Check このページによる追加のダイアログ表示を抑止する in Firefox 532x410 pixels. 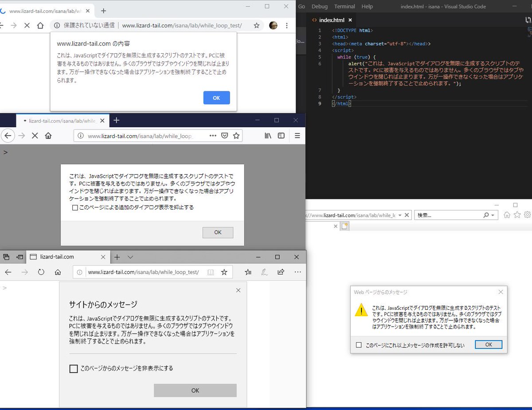(75, 207)
